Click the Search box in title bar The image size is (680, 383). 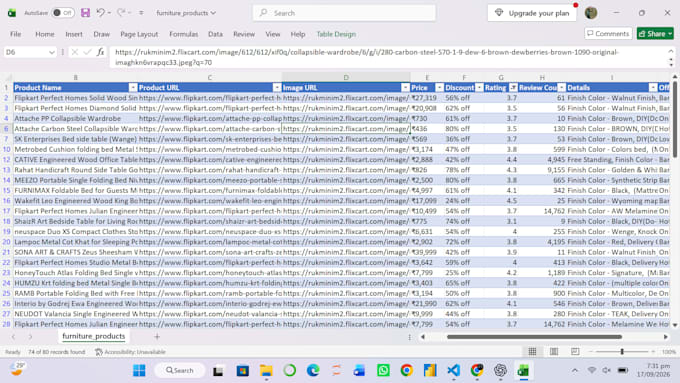point(344,13)
